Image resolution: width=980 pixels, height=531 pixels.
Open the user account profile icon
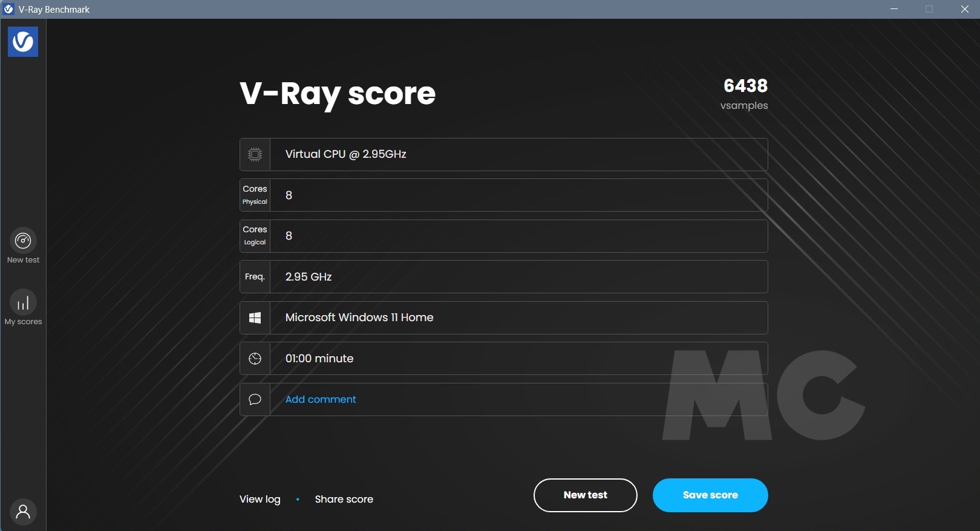[23, 512]
